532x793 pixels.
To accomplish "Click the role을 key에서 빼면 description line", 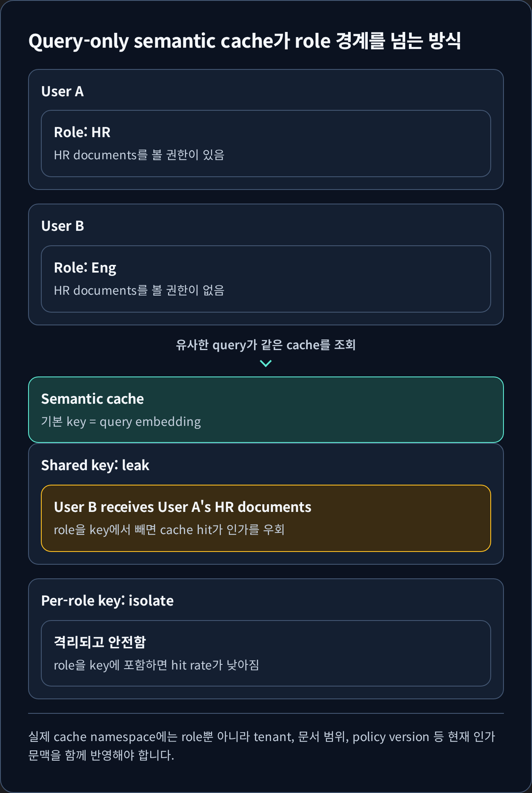I will [x=169, y=530].
